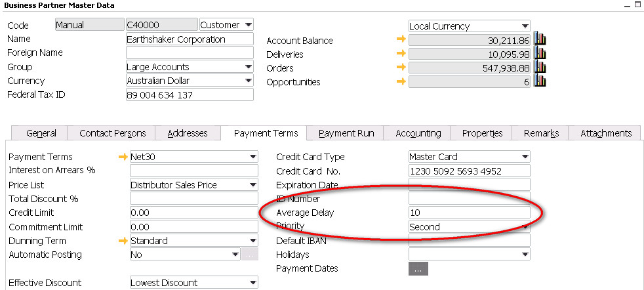
Task: Click the Average Delay input field
Action: click(x=468, y=213)
